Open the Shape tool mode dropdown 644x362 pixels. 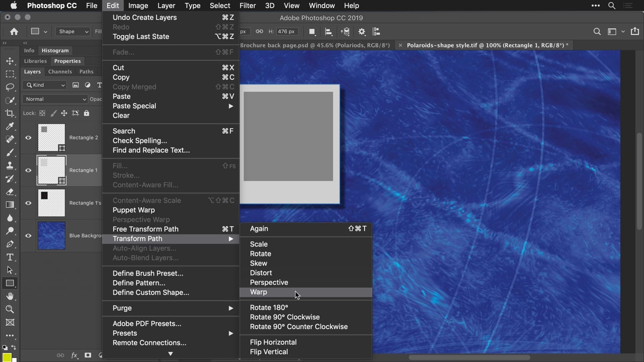(x=72, y=31)
